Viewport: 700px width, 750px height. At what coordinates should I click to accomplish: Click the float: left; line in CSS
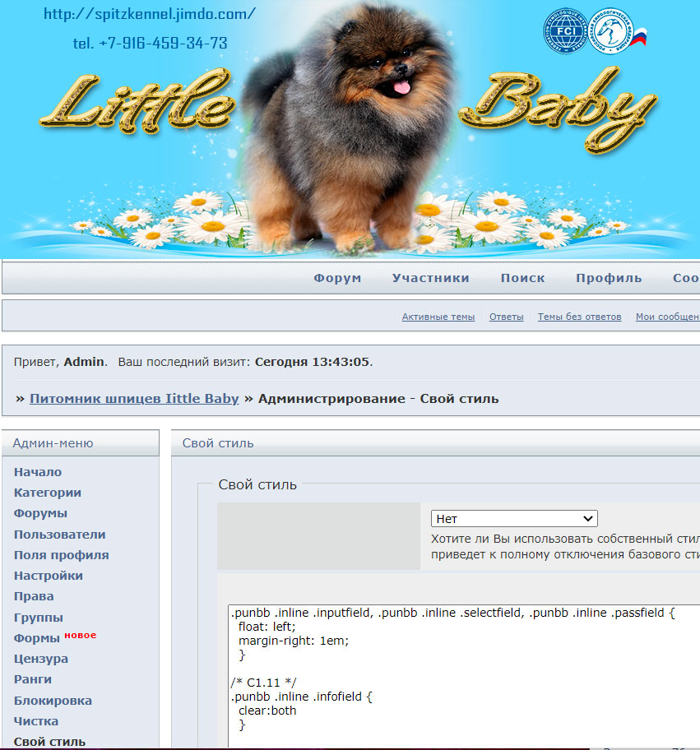pos(267,627)
